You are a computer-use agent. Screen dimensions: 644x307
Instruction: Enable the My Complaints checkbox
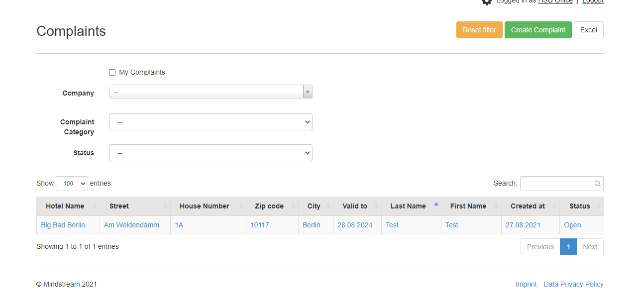112,73
